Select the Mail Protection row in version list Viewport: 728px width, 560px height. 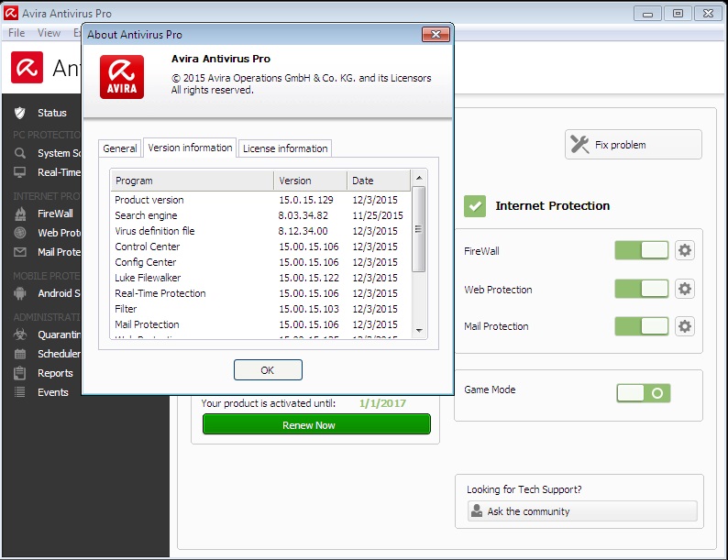(x=261, y=324)
